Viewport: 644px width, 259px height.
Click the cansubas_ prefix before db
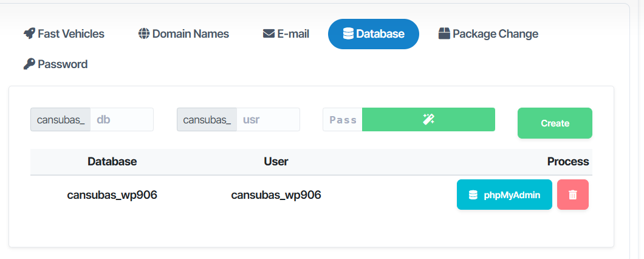point(61,120)
